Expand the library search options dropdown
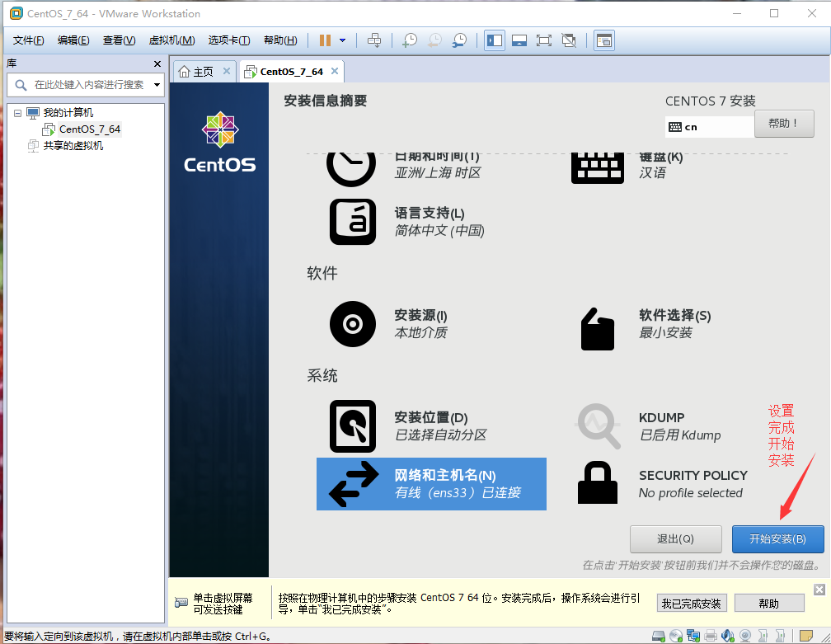831x644 pixels. (157, 85)
